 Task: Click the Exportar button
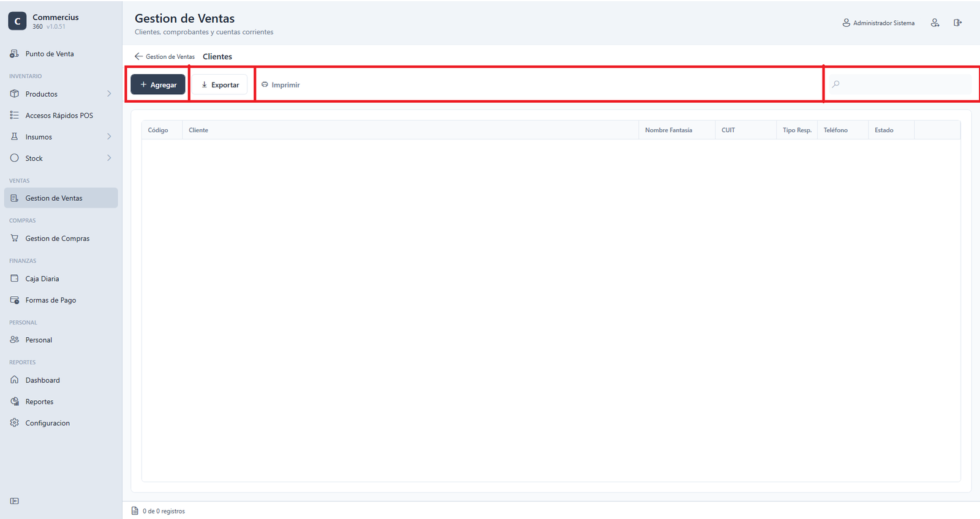220,84
